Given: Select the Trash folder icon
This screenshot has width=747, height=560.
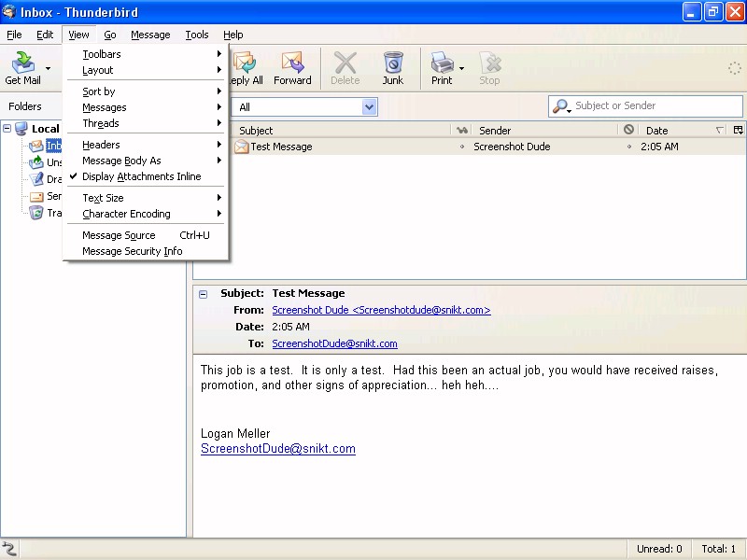Looking at the screenshot, I should pos(36,213).
